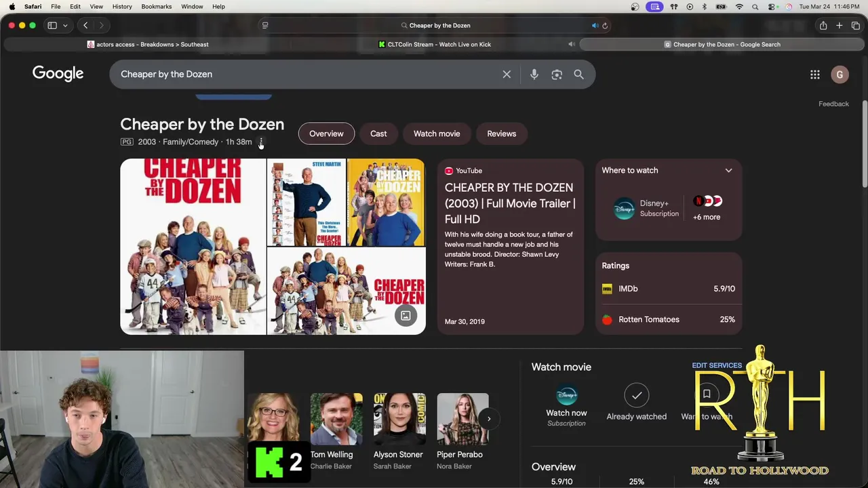Switch to the CLTColin Stream Kick tab
Image resolution: width=868 pixels, height=488 pixels.
pos(434,44)
